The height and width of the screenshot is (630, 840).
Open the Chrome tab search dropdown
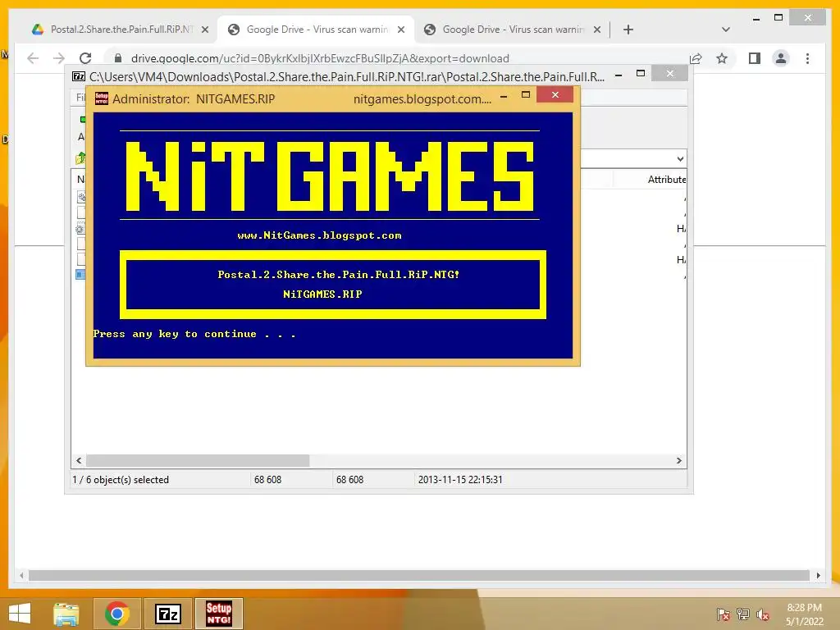726,30
